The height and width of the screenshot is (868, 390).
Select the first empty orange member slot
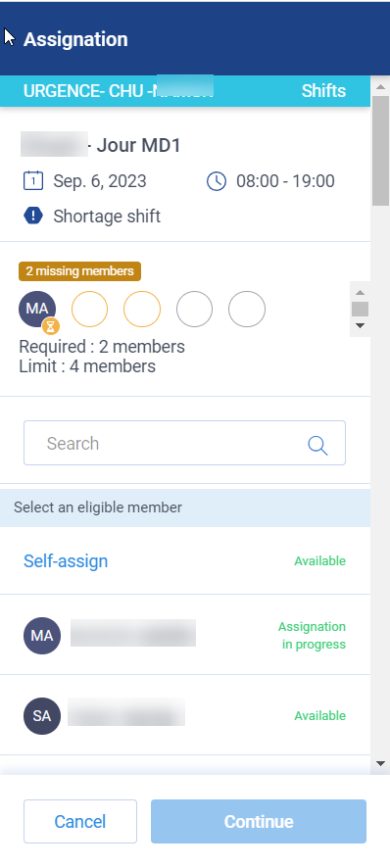tap(90, 309)
